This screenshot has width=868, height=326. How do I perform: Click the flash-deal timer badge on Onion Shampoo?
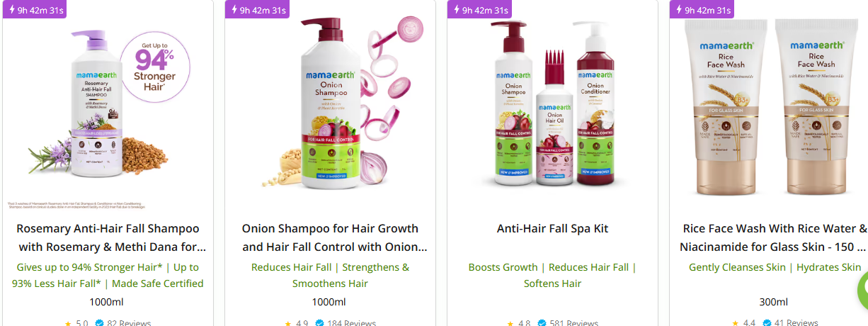click(257, 9)
